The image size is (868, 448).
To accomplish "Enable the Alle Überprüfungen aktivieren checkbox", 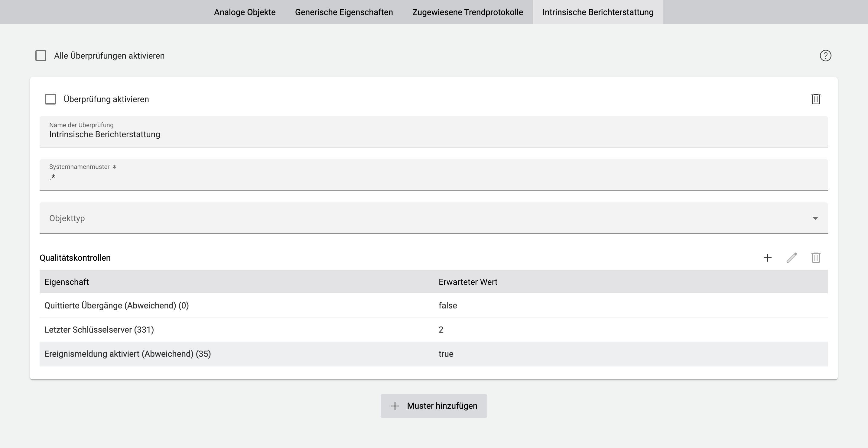I will point(41,55).
